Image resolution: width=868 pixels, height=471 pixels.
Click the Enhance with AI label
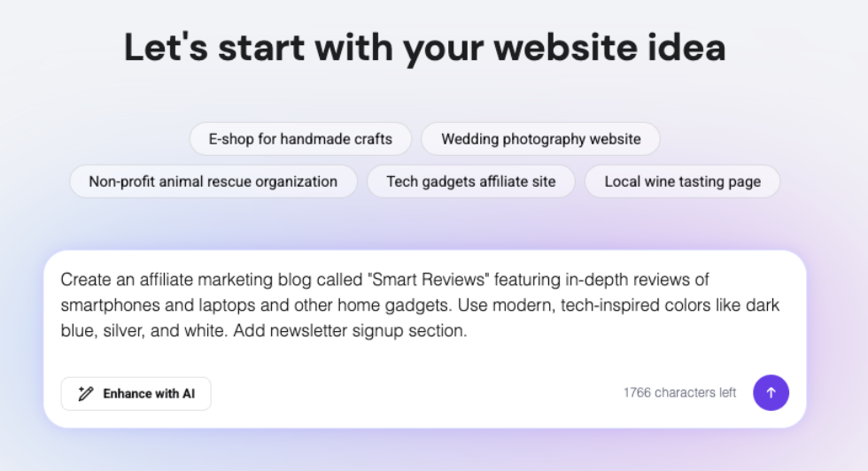coord(149,393)
